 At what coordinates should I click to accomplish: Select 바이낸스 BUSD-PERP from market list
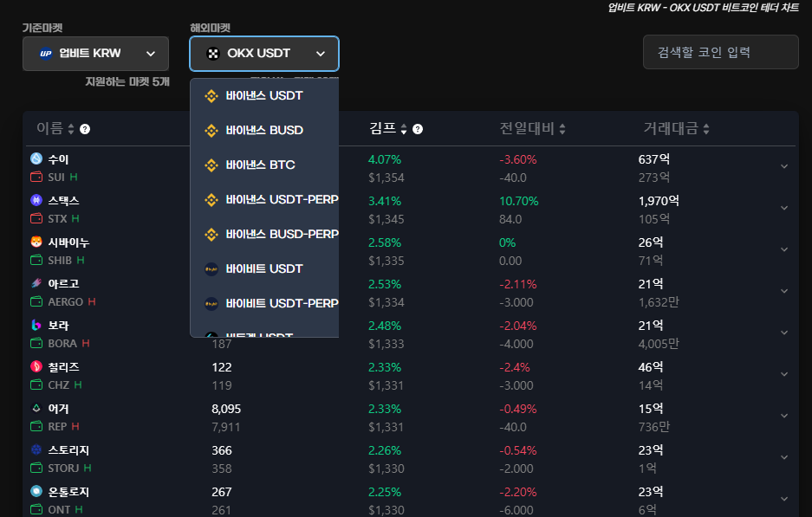click(264, 235)
